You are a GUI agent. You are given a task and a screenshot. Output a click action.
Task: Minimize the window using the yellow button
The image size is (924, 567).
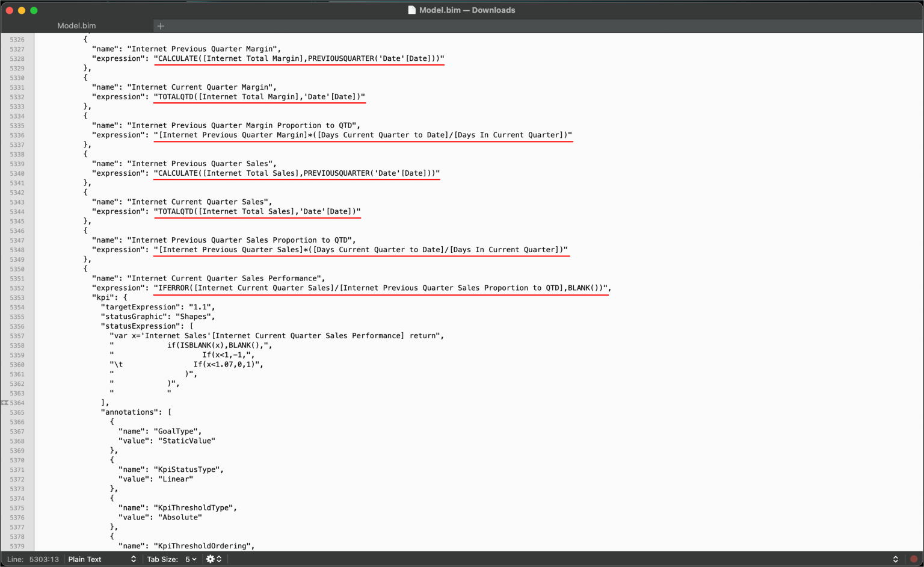pos(22,10)
